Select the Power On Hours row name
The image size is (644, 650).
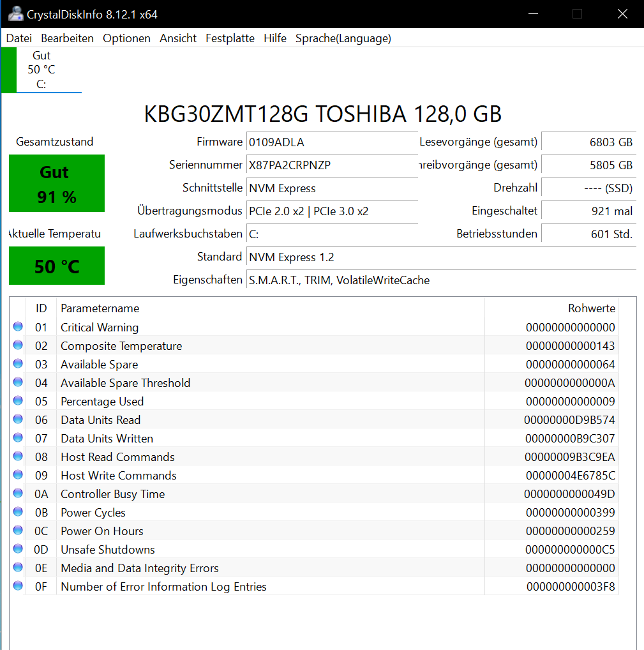[x=102, y=531]
